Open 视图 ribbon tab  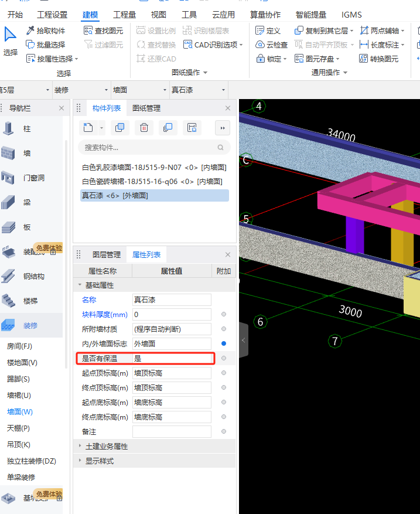pos(159,15)
